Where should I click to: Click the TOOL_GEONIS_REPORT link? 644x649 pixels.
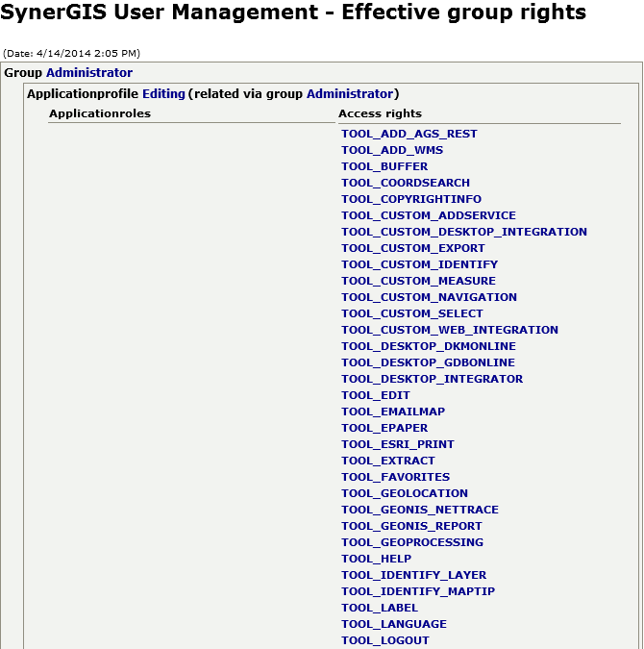coord(411,526)
